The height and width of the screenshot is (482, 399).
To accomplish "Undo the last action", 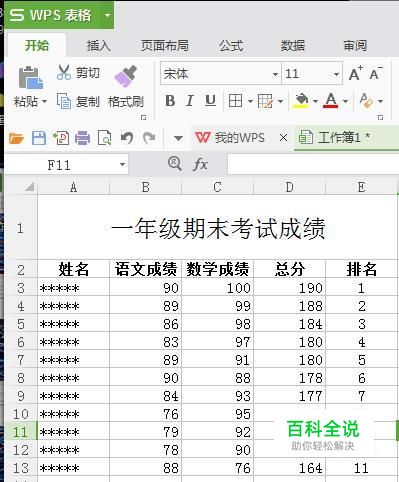I will pos(127,137).
